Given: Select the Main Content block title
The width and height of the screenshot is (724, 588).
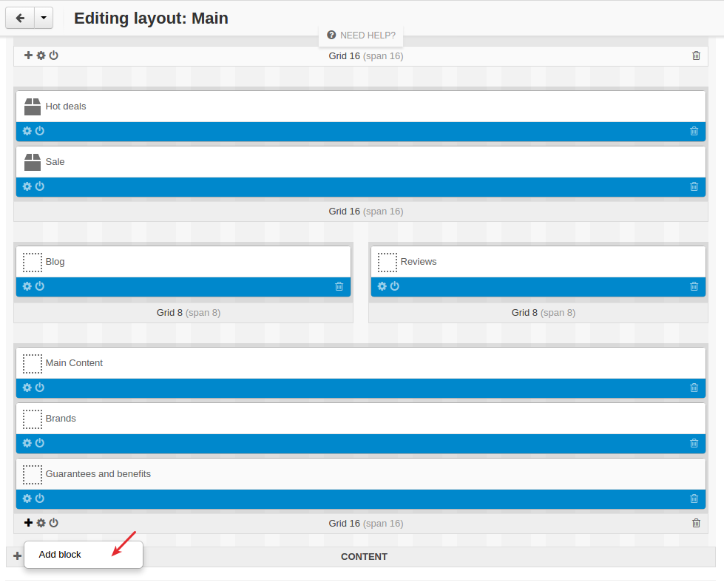Looking at the screenshot, I should tap(74, 363).
